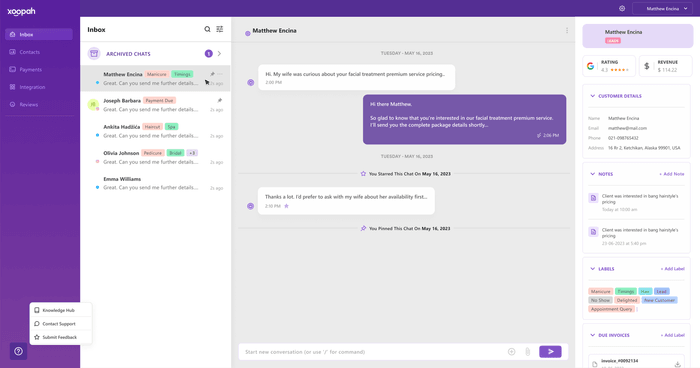Open Olivia Johnson chat

point(155,157)
